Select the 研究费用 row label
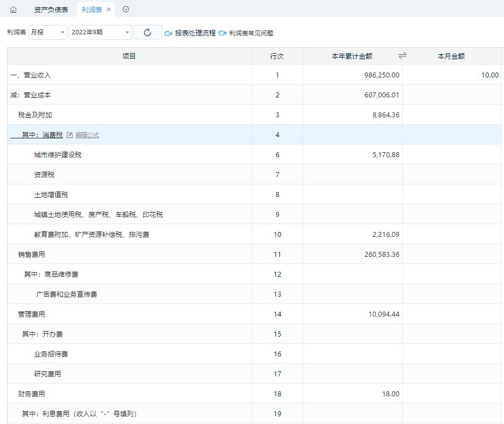The image size is (504, 424). 48,374
